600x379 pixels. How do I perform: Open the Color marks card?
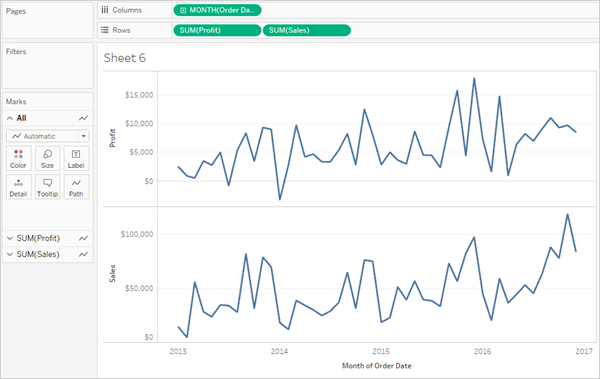(x=18, y=158)
